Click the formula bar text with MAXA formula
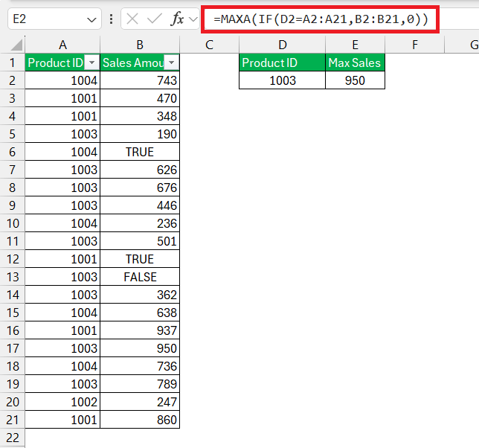 (x=321, y=19)
